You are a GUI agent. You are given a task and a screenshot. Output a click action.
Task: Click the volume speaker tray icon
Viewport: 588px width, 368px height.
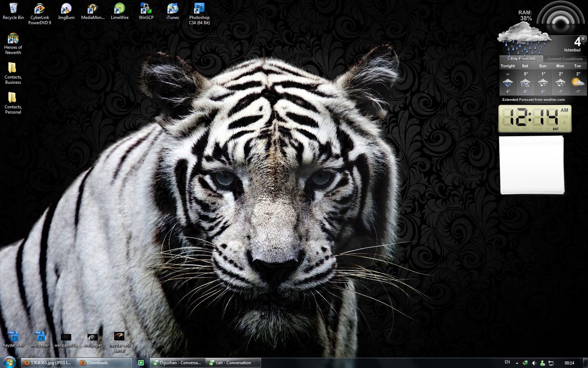coord(534,363)
